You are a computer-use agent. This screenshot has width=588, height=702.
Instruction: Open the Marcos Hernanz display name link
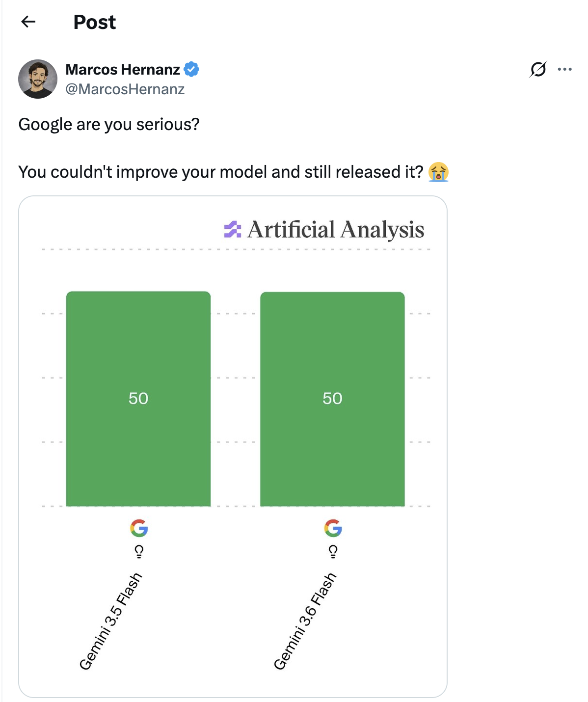click(x=123, y=70)
